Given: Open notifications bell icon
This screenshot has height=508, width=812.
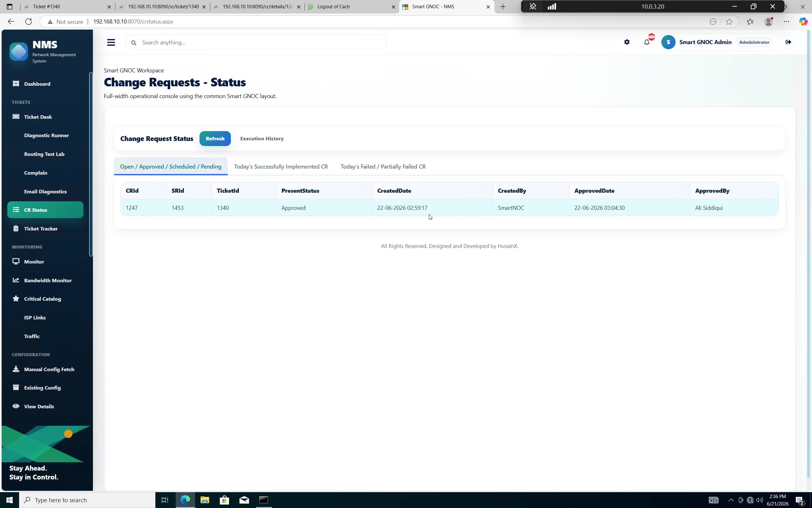Looking at the screenshot, I should tap(647, 42).
